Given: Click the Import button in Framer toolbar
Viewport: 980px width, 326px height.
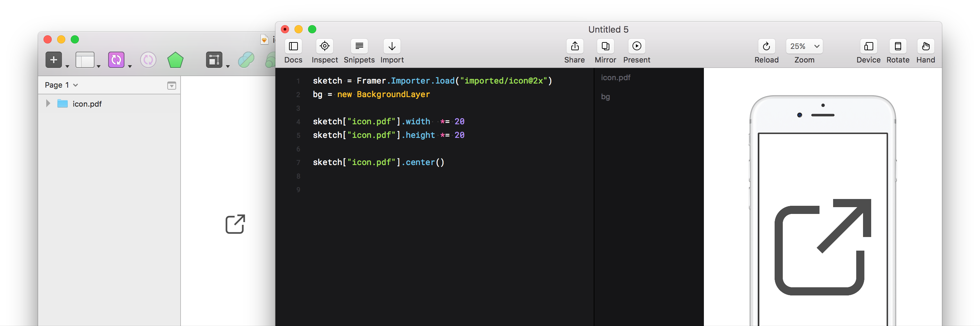Looking at the screenshot, I should tap(392, 47).
